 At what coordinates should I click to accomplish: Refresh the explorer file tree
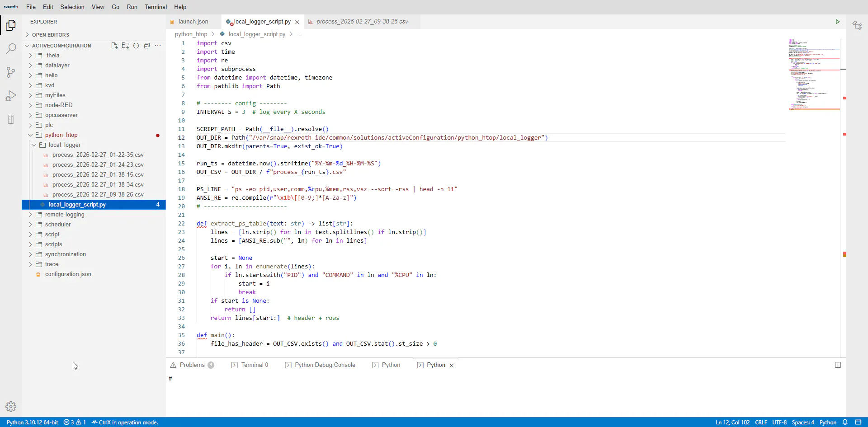(x=136, y=46)
